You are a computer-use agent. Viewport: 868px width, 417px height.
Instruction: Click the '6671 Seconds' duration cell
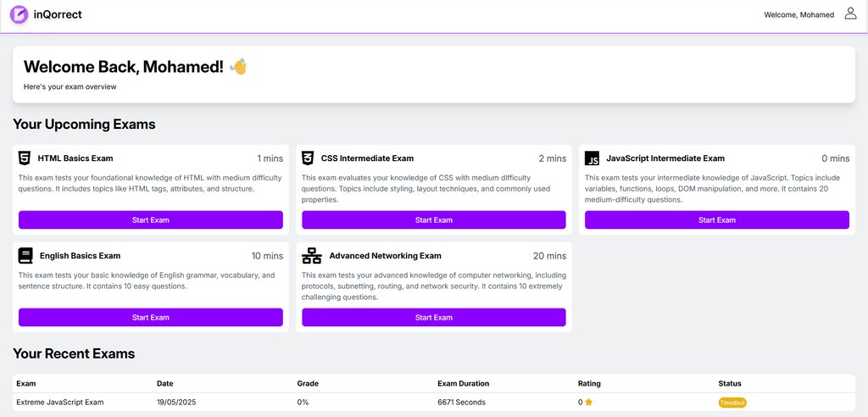pyautogui.click(x=461, y=403)
